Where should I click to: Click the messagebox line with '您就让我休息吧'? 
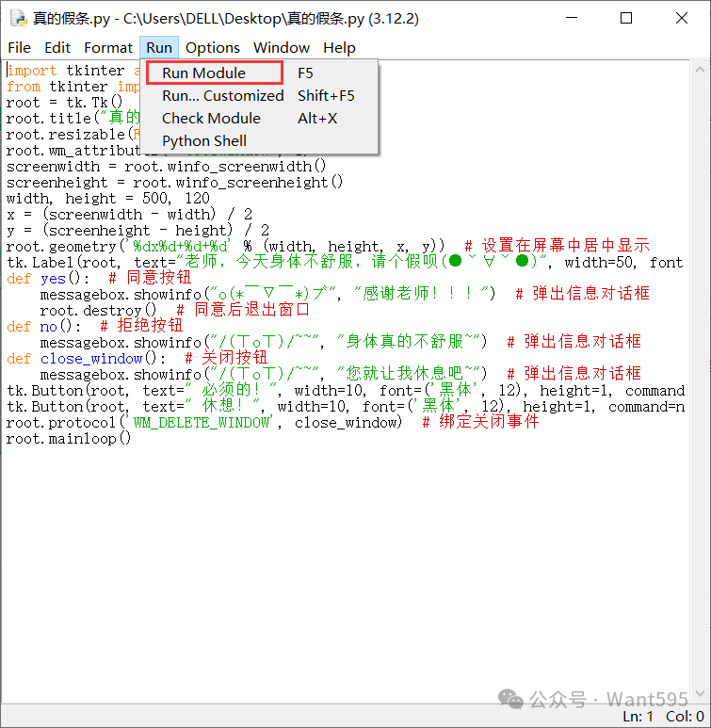coord(340,375)
